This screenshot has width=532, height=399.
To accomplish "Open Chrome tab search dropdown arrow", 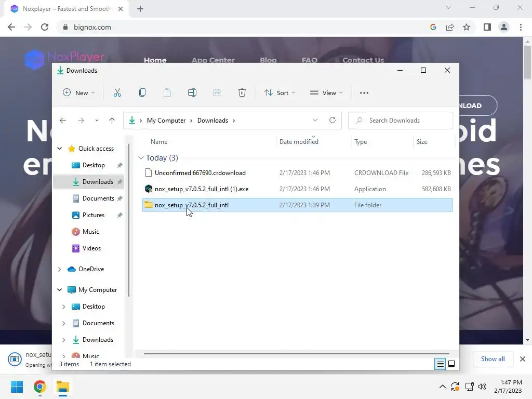I will [448, 7].
